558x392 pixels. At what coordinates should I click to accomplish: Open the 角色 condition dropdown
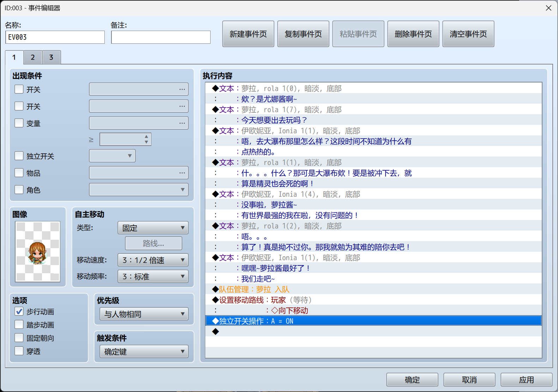139,190
